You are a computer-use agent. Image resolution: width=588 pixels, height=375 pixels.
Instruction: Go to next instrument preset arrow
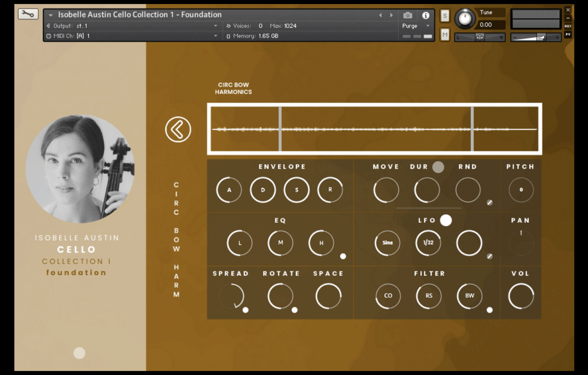391,15
